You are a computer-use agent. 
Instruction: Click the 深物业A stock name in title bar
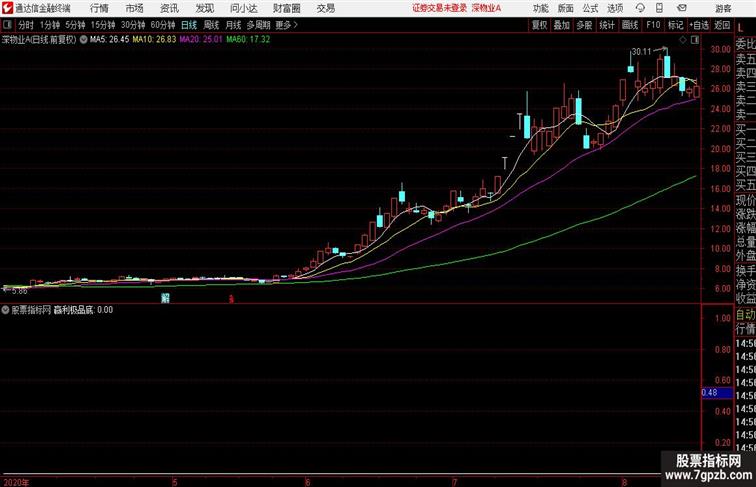[x=486, y=8]
